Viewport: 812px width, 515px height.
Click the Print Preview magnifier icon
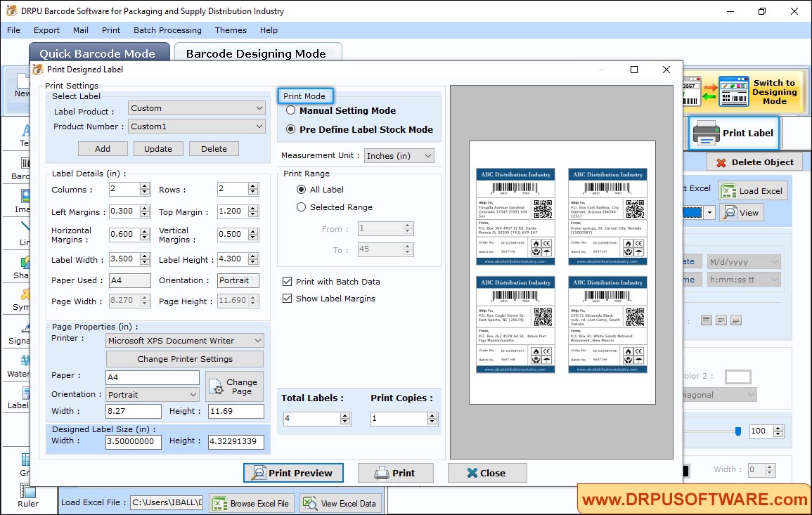(x=259, y=473)
